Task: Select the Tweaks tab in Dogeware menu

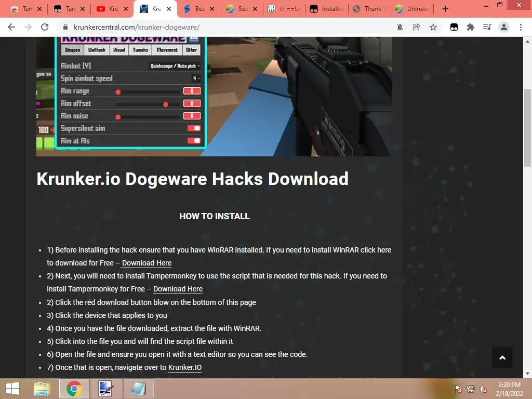Action: click(140, 50)
